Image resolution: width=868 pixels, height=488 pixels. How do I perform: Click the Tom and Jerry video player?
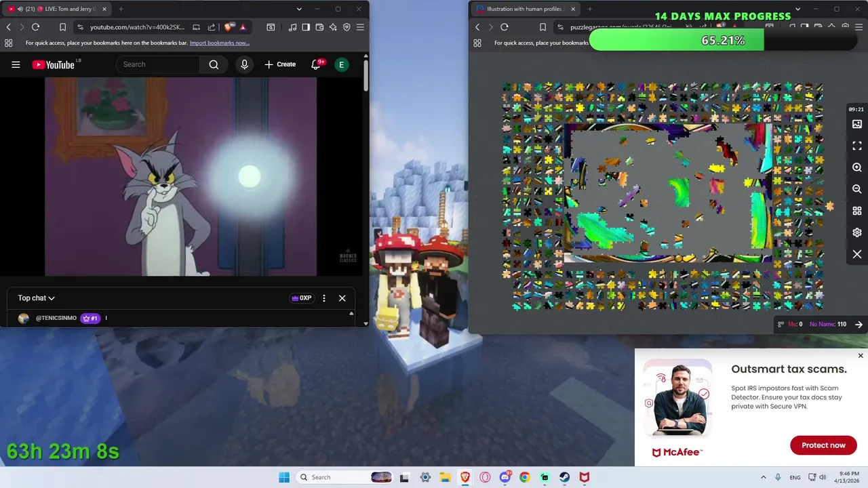tap(180, 176)
